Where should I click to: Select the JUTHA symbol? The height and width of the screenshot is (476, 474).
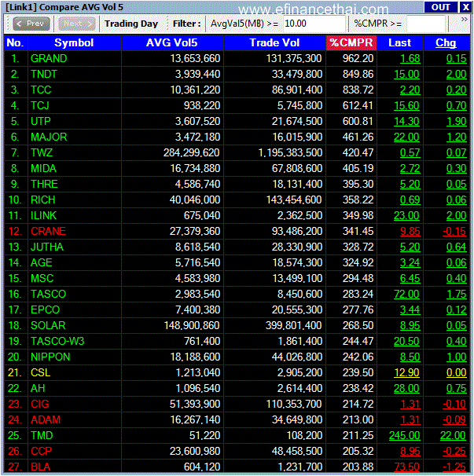(47, 247)
